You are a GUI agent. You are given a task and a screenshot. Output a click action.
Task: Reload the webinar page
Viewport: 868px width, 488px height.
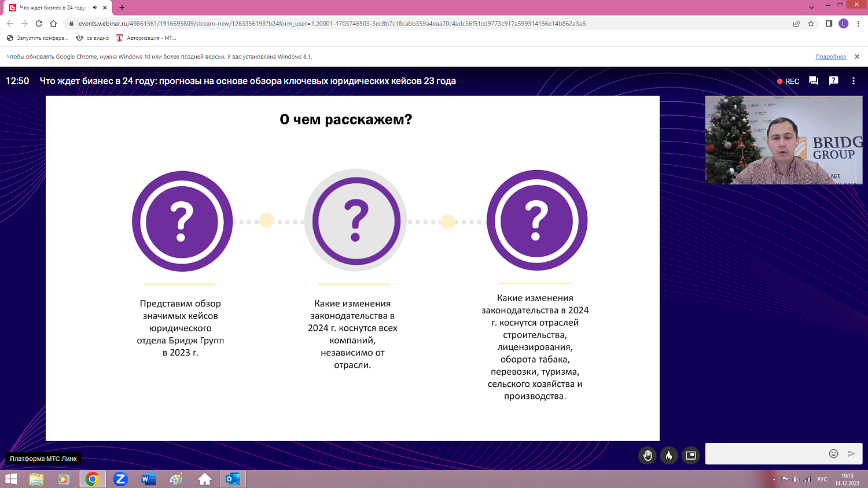pyautogui.click(x=39, y=24)
